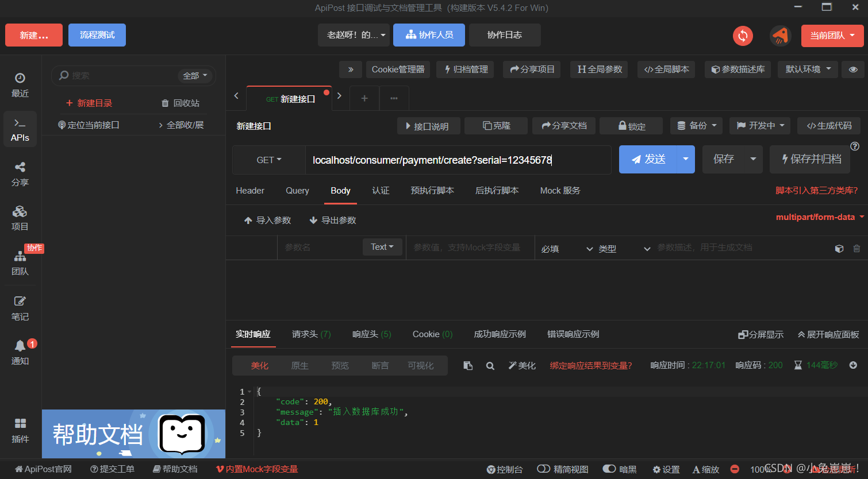
Task: Open the 团队 team sidebar panel
Action: click(20, 262)
